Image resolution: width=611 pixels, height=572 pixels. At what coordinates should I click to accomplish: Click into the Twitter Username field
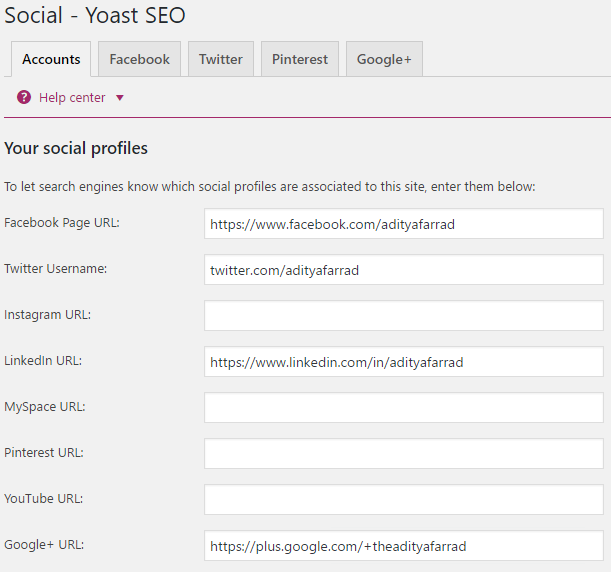click(403, 270)
